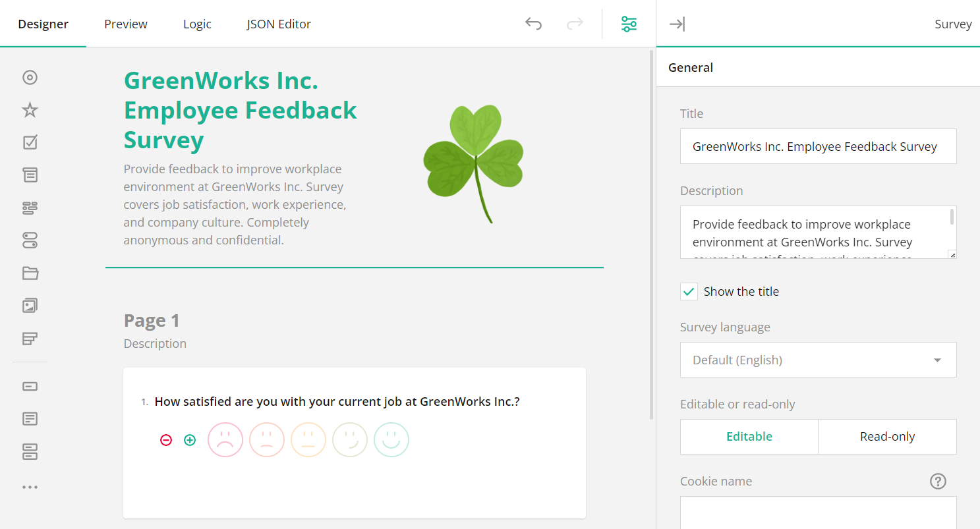980x529 pixels.
Task: Expand more question types with the ellipsis
Action: tap(30, 486)
